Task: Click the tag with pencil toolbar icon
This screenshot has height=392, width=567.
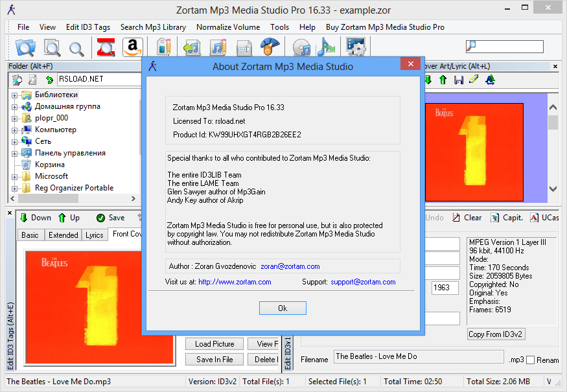Action: 163,47
